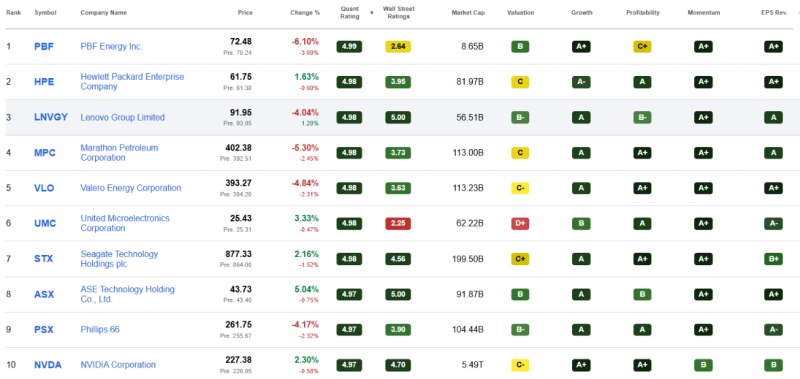The image size is (800, 379).
Task: Open the STX ticker symbol link
Action: [x=43, y=259]
